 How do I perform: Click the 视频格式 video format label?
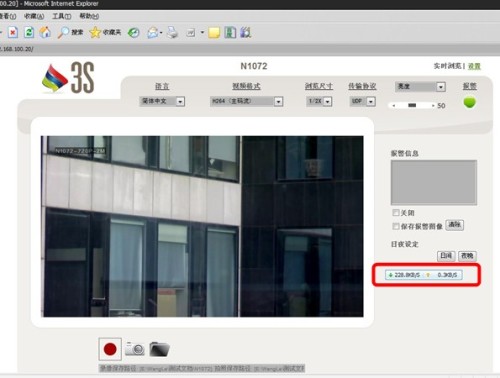click(246, 86)
